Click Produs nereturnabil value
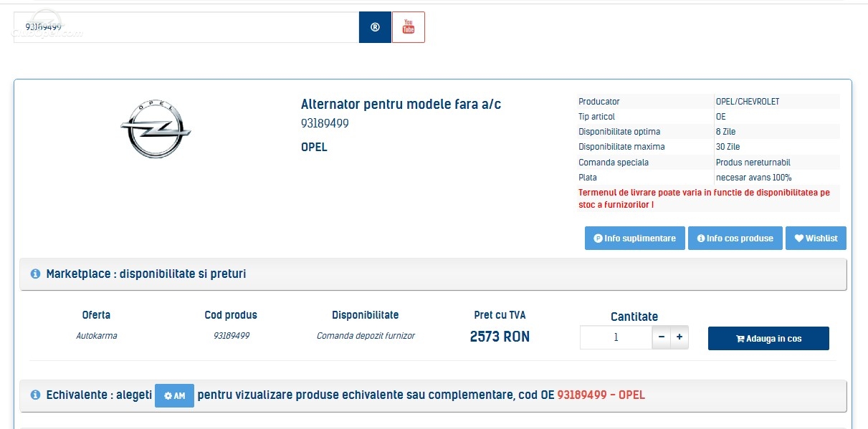This screenshot has height=429, width=868. [x=753, y=163]
